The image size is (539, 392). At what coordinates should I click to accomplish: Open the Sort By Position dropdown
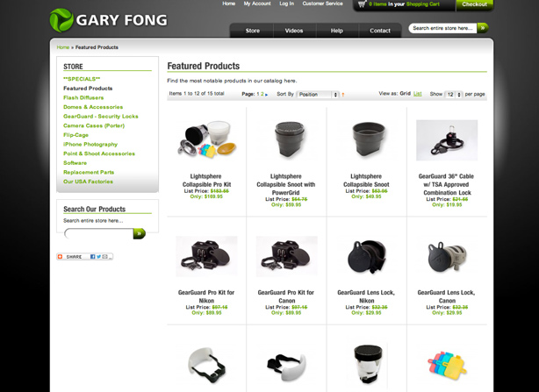(x=318, y=95)
